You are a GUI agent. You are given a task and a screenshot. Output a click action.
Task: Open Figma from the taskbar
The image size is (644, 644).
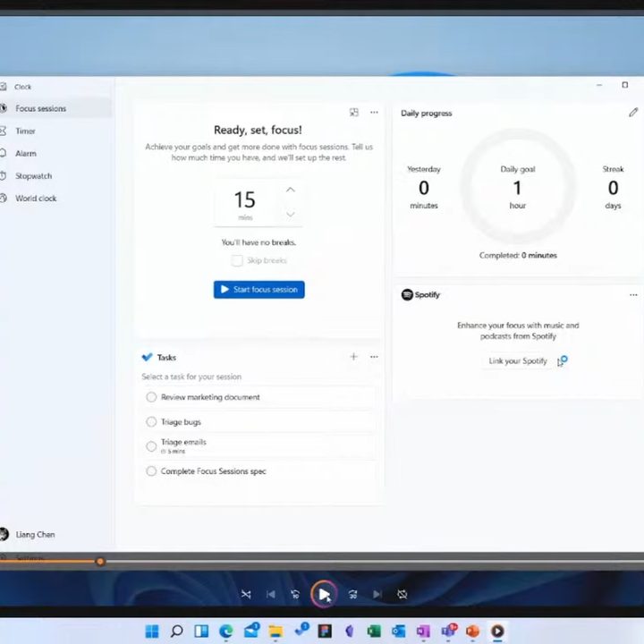(325, 631)
